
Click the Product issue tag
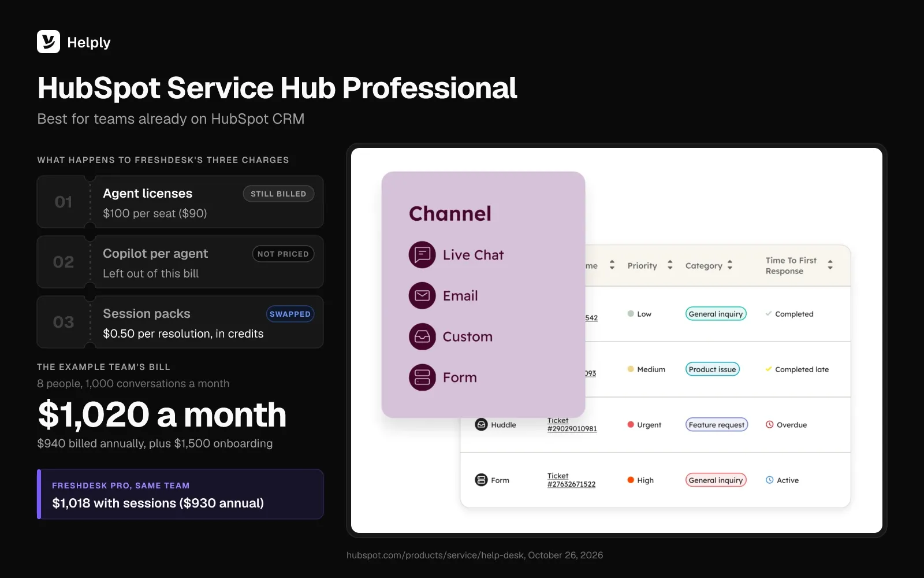[713, 369]
